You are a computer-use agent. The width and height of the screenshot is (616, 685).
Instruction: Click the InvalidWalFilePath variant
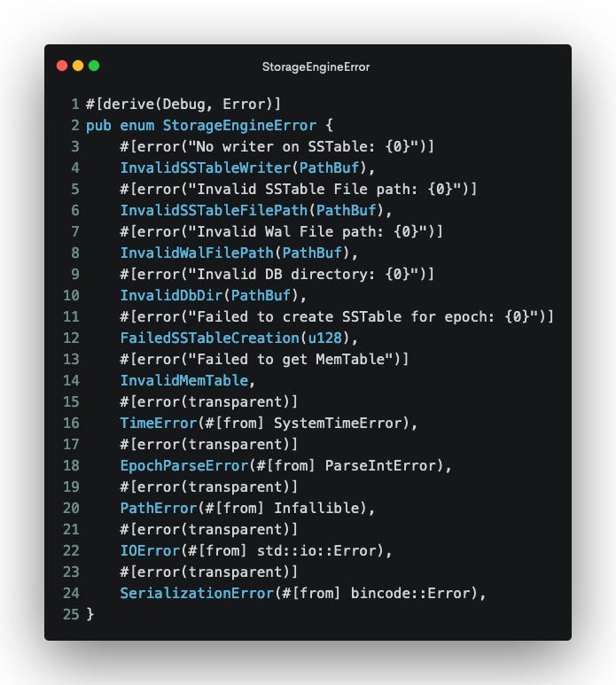(x=197, y=253)
